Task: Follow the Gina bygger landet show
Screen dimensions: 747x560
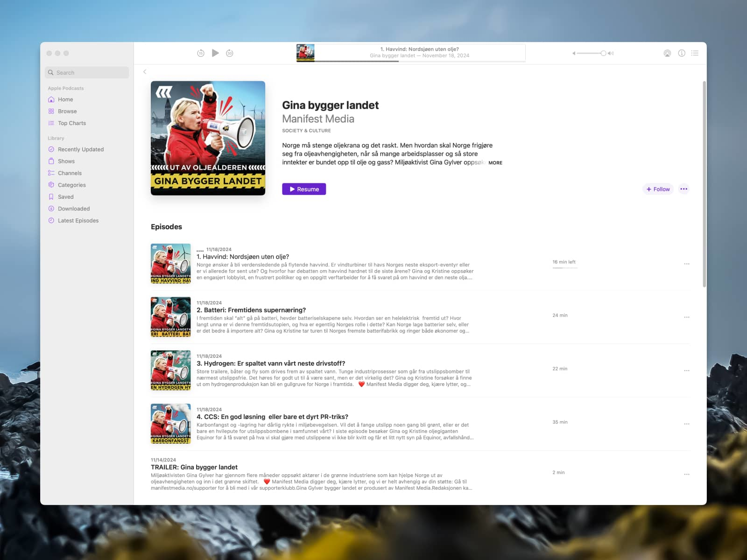Action: click(x=658, y=189)
